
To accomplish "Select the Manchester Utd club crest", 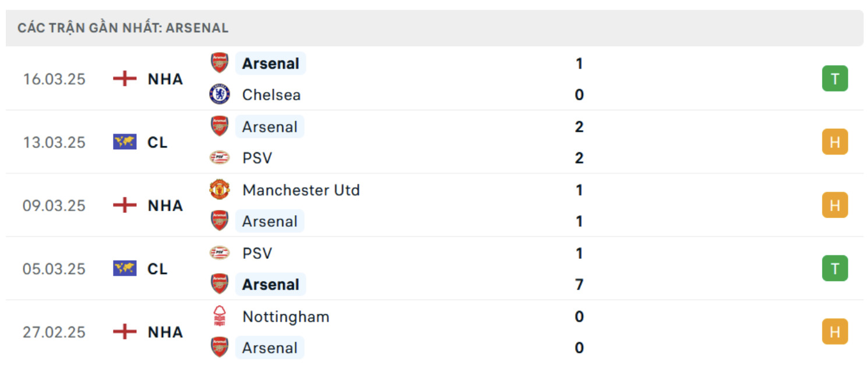I will [x=219, y=189].
